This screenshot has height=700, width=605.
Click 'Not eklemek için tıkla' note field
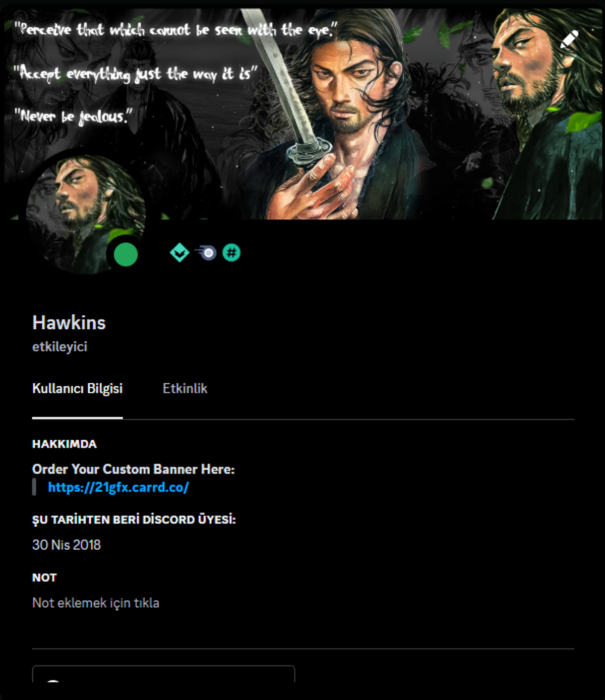click(96, 603)
